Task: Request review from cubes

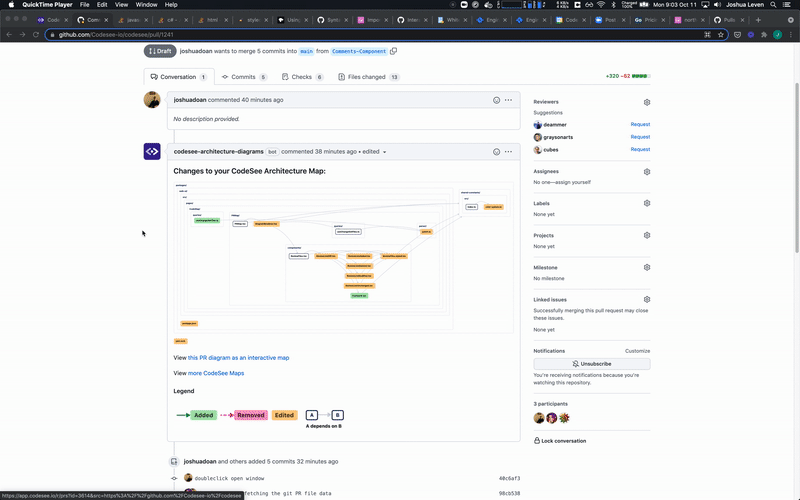Action: click(640, 149)
